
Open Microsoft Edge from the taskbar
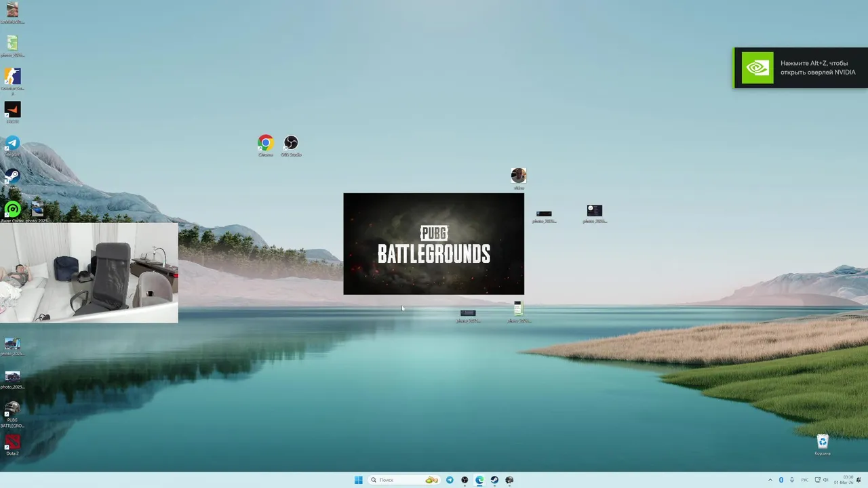coord(479,480)
